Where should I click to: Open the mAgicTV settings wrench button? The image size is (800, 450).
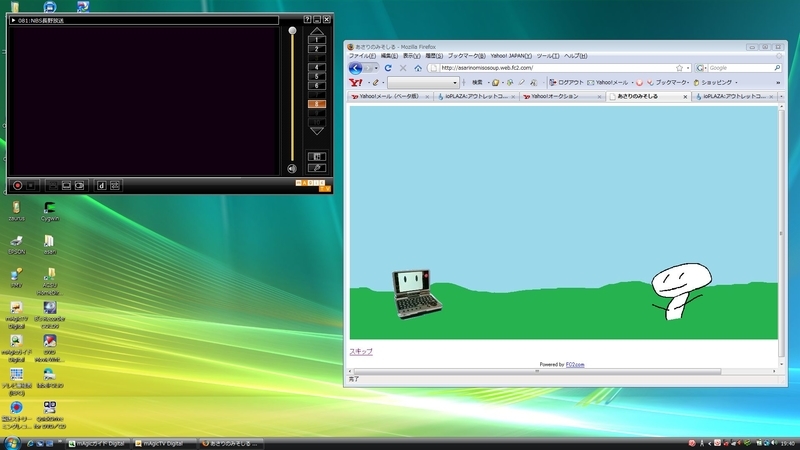tap(317, 168)
